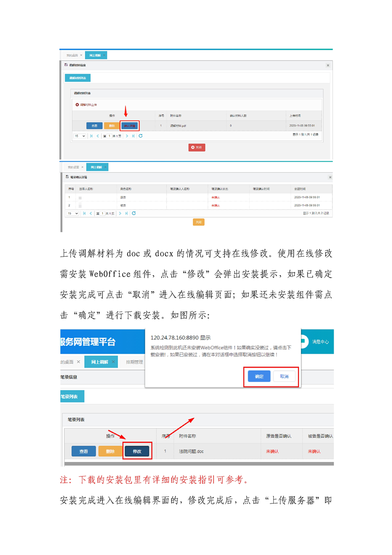This screenshot has height=555, width=392.
Task: Click page number field in 调解材料列表 pager
Action: click(110, 136)
